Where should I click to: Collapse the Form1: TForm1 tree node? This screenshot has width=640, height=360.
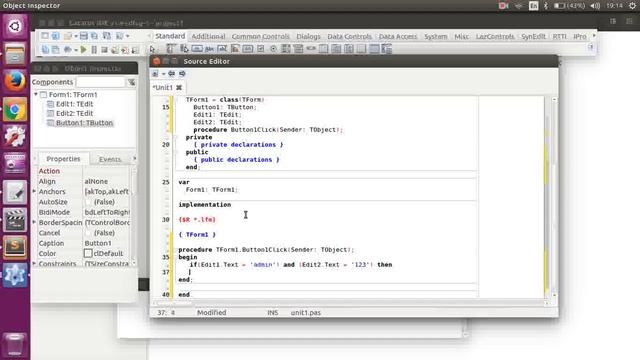tap(36, 94)
